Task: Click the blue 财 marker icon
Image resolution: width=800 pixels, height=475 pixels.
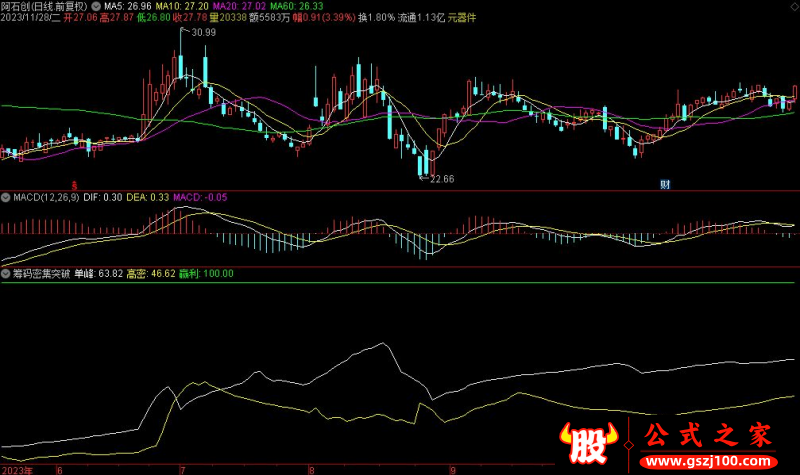Action: point(664,185)
